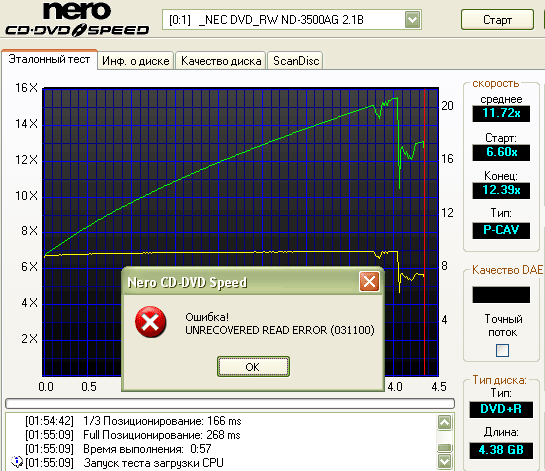Click the Старт button
Screen dimensions: 545x471
pos(497,20)
